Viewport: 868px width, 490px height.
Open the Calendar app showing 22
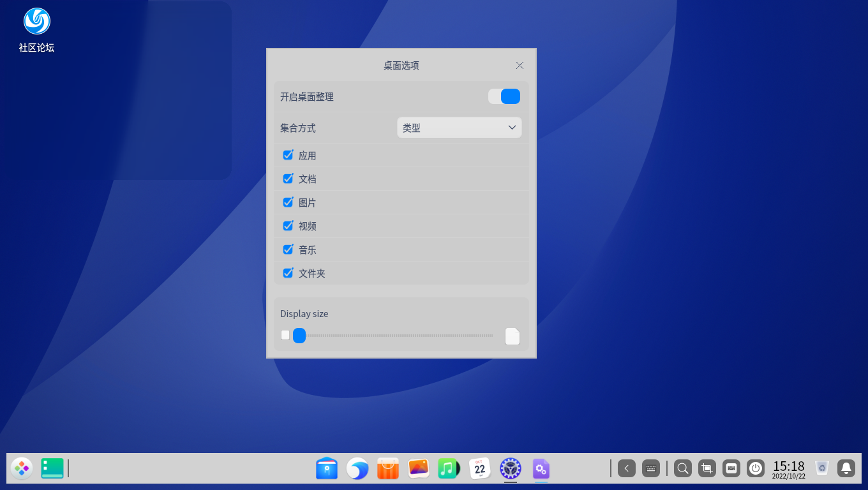coord(479,468)
